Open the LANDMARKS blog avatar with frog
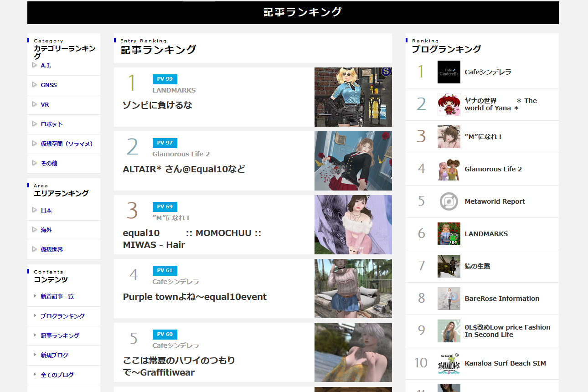 coord(449,234)
